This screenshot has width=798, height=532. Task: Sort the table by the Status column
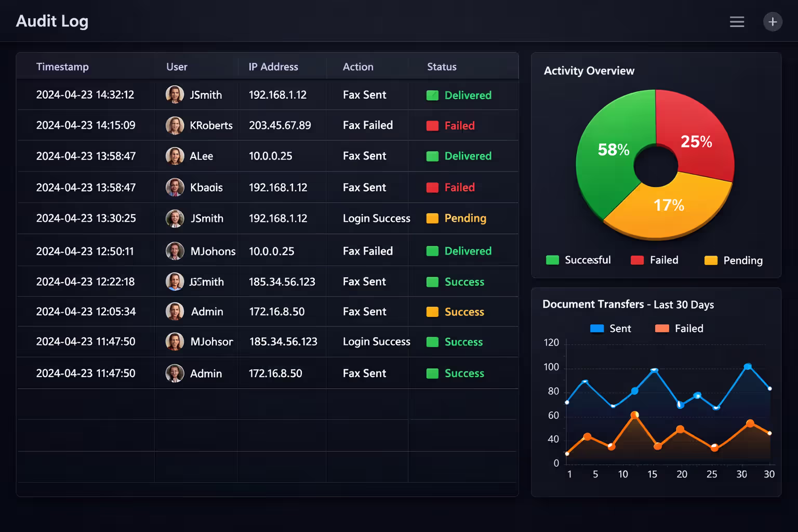[441, 66]
